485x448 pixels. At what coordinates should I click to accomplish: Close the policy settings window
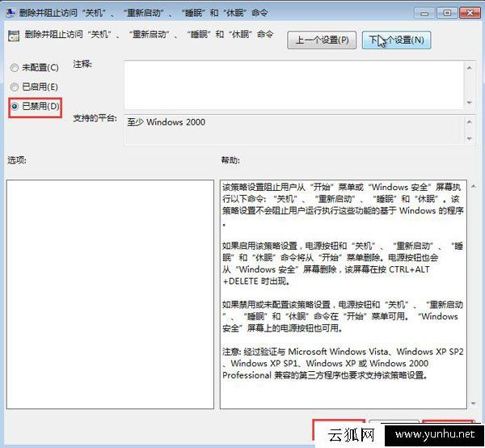[x=470, y=13]
